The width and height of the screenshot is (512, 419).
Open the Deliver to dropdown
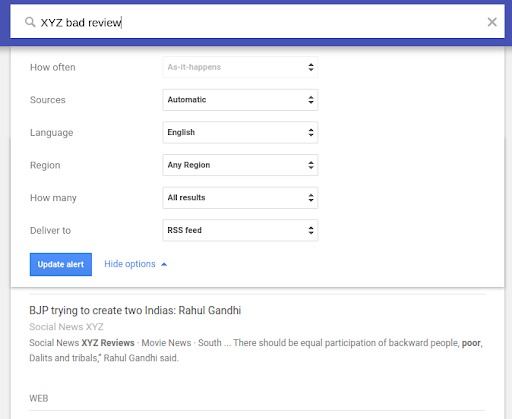tap(240, 230)
